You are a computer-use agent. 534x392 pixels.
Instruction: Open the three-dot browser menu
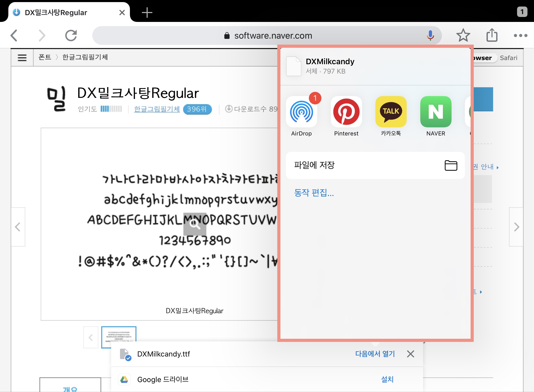click(520, 35)
